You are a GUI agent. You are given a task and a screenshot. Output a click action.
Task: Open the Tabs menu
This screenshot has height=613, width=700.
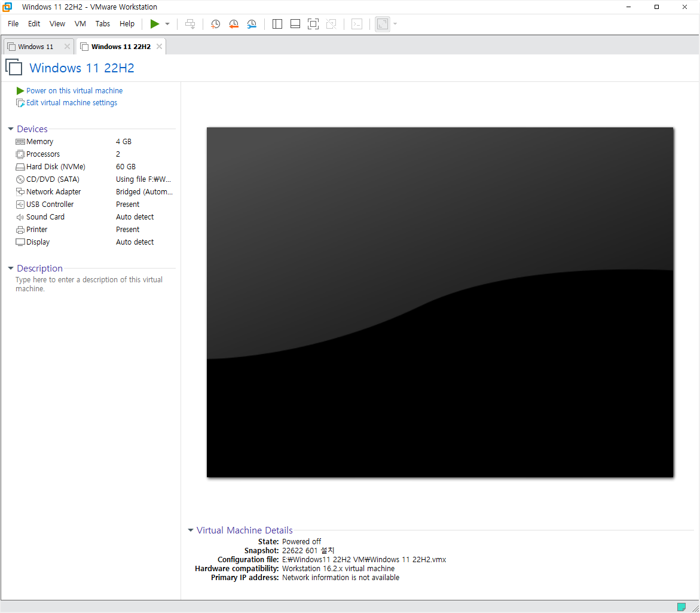click(x=102, y=24)
